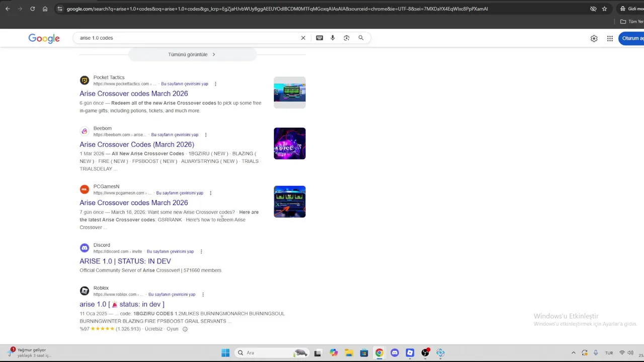This screenshot has height=362, width=644.
Task: Click the Beebom site name text
Action: click(x=102, y=128)
